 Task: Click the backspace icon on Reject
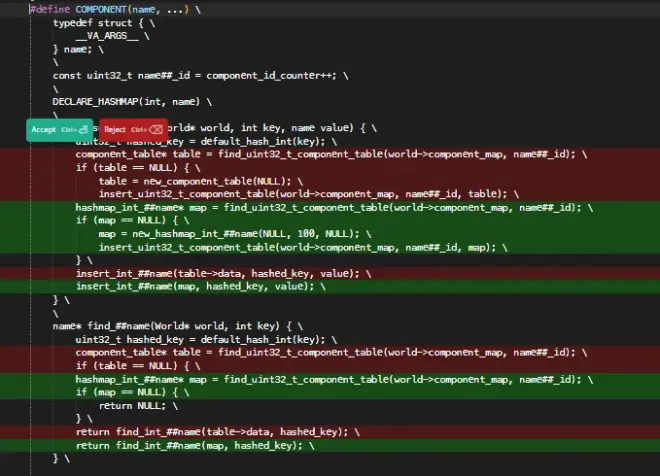tap(155, 130)
